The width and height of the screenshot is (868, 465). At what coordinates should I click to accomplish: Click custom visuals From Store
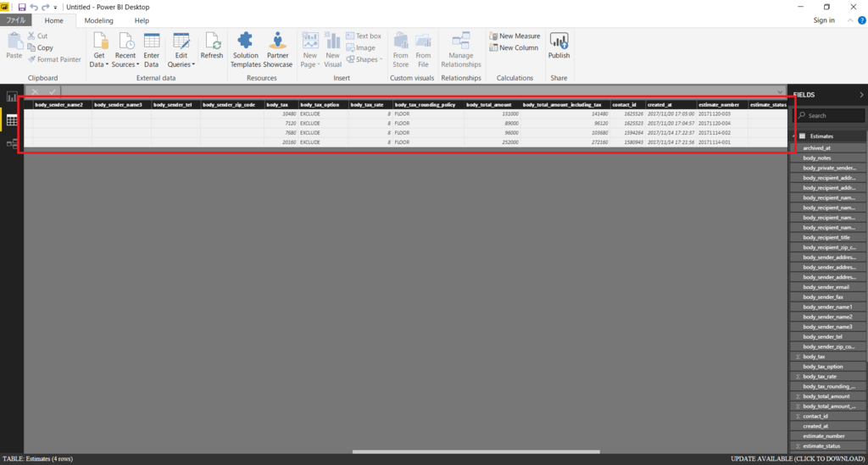coord(400,50)
